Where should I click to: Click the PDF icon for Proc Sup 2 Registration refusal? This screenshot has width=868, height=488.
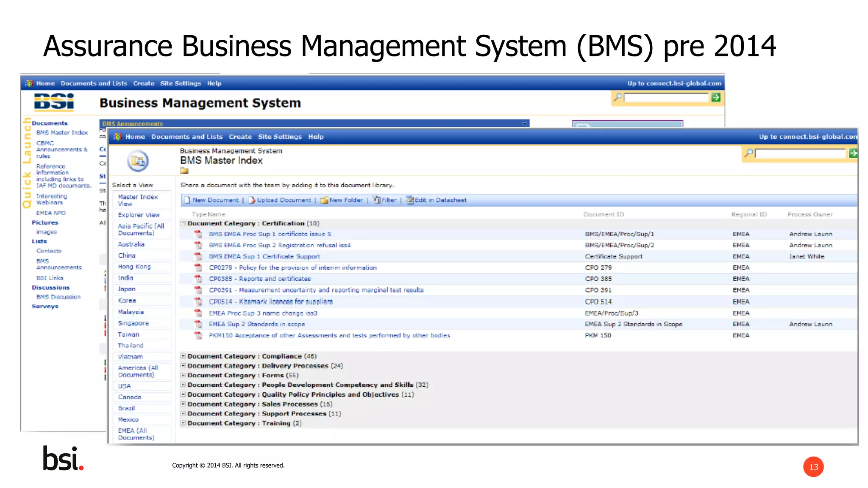[198, 245]
